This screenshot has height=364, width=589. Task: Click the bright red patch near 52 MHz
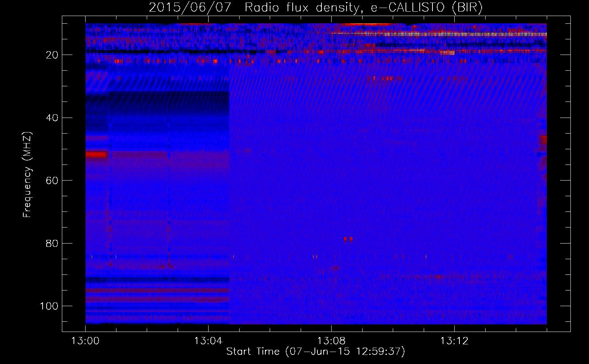96,155
